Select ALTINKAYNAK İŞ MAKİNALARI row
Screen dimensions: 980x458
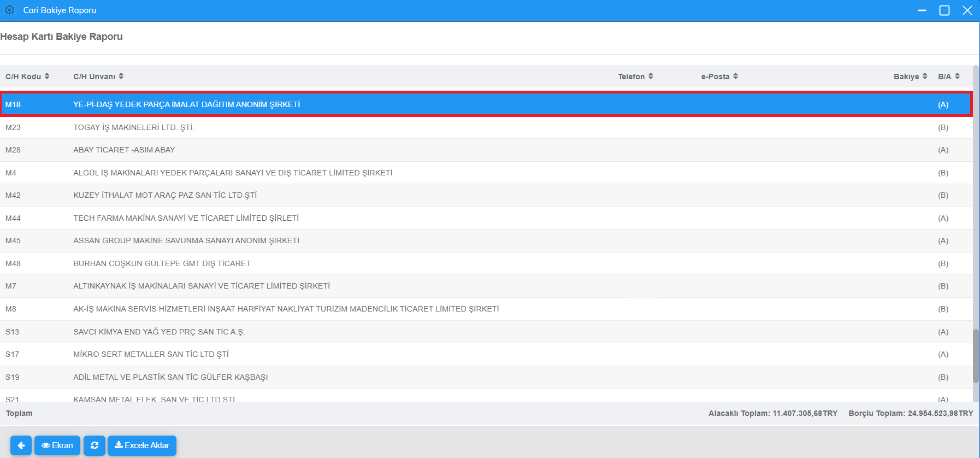486,286
